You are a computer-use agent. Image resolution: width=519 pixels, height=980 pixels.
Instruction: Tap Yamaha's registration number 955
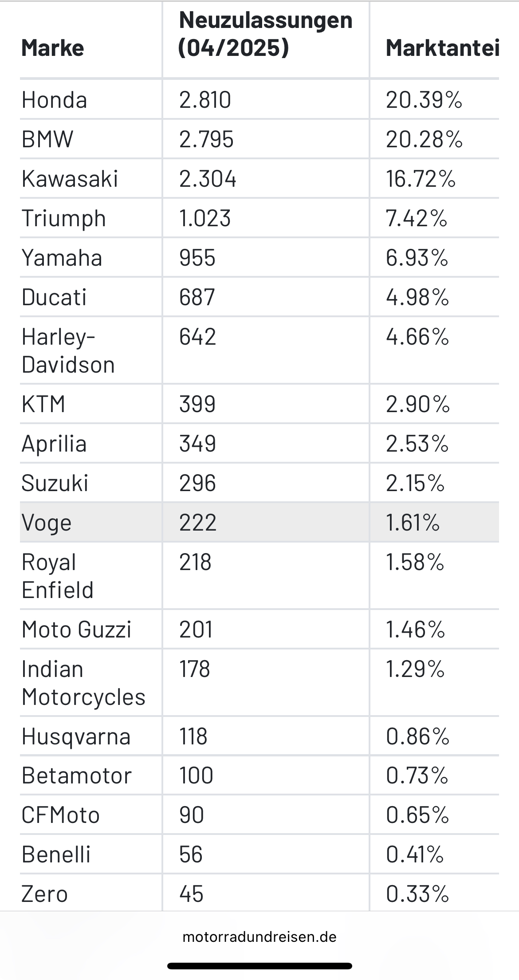coord(197,258)
